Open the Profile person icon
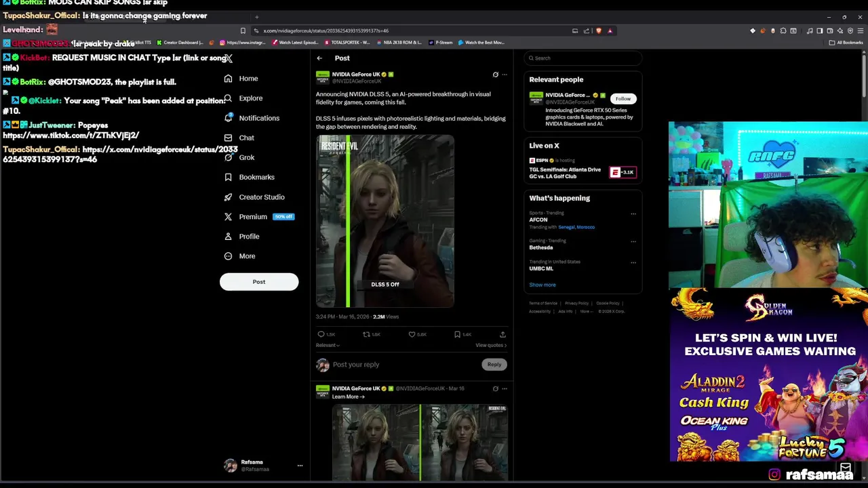 (x=229, y=237)
